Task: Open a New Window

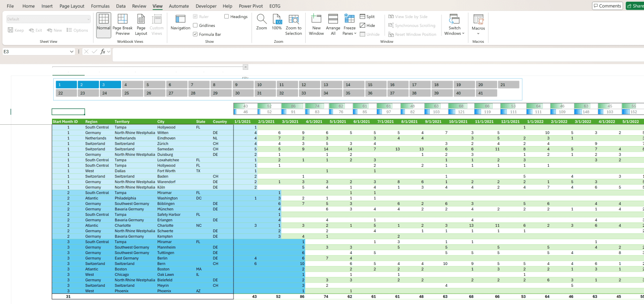Action: [316, 24]
